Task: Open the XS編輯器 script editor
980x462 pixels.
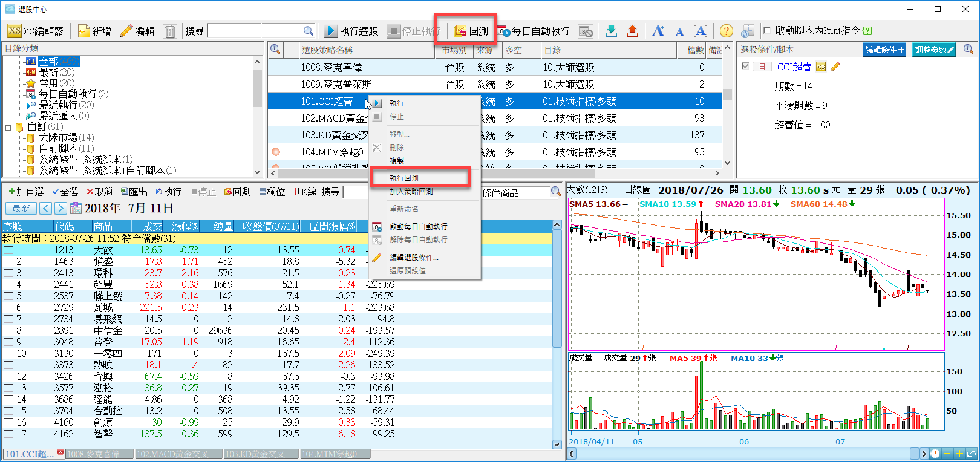Action: pos(36,31)
